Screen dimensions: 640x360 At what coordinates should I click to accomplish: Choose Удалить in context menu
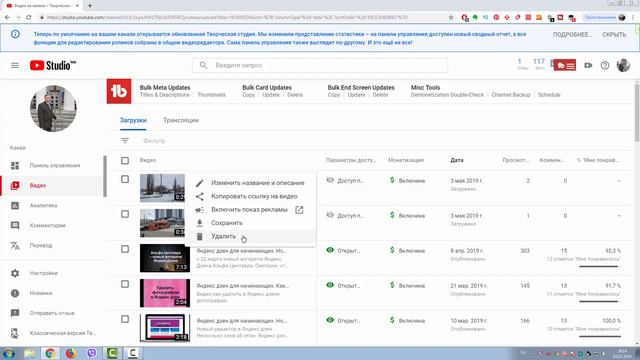coord(250,236)
